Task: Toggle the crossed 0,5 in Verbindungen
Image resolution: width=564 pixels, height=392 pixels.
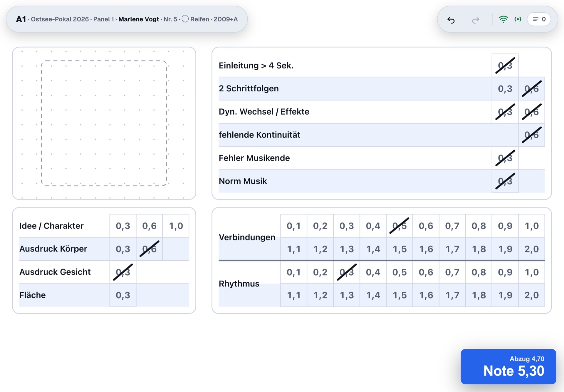Action: point(399,226)
